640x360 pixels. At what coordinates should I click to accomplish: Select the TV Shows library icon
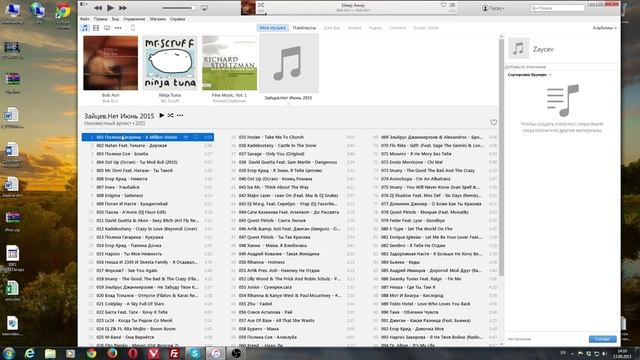tap(107, 28)
